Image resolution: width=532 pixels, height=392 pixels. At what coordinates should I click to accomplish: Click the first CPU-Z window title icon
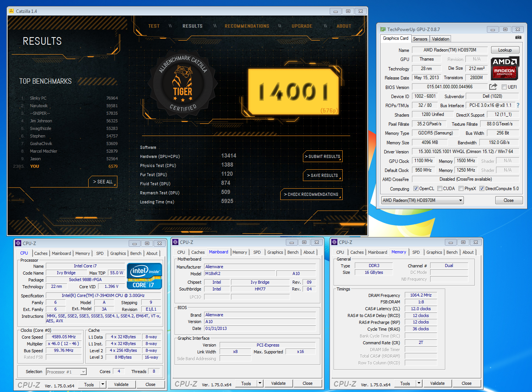point(18,243)
